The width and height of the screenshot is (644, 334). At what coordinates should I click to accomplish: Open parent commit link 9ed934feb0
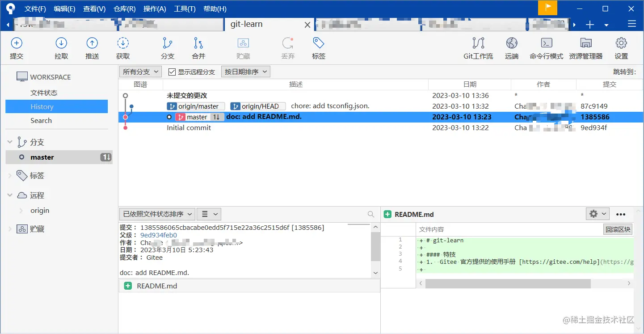[159, 235]
